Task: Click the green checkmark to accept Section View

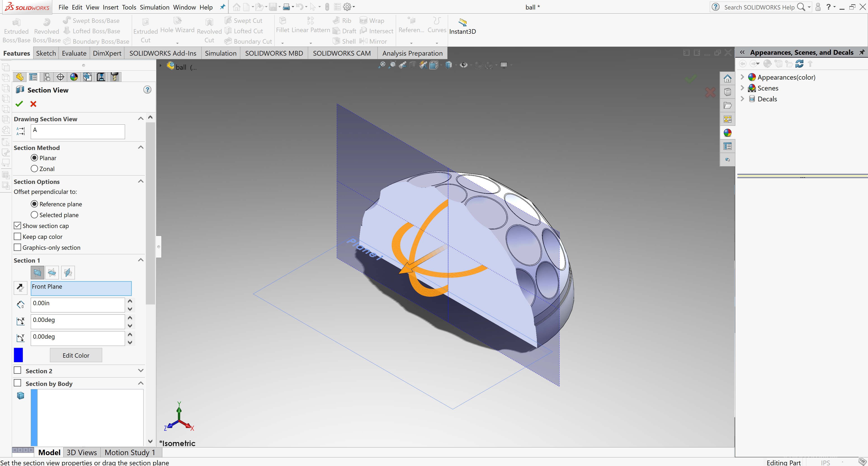Action: (x=19, y=104)
